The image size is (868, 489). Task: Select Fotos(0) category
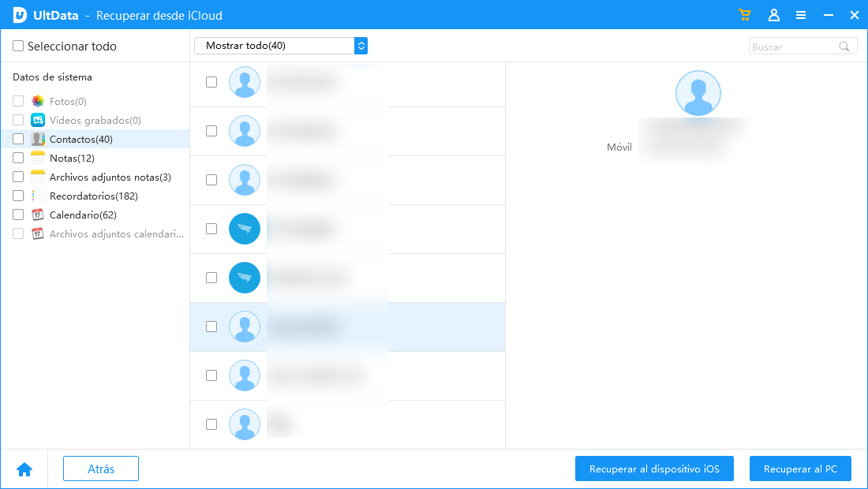pyautogui.click(x=68, y=101)
